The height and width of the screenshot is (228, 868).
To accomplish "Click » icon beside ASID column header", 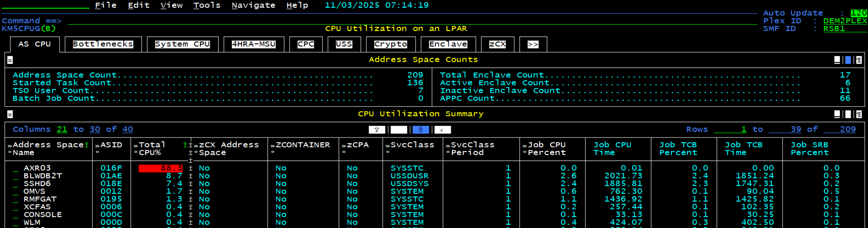I will pyautogui.click(x=97, y=146).
